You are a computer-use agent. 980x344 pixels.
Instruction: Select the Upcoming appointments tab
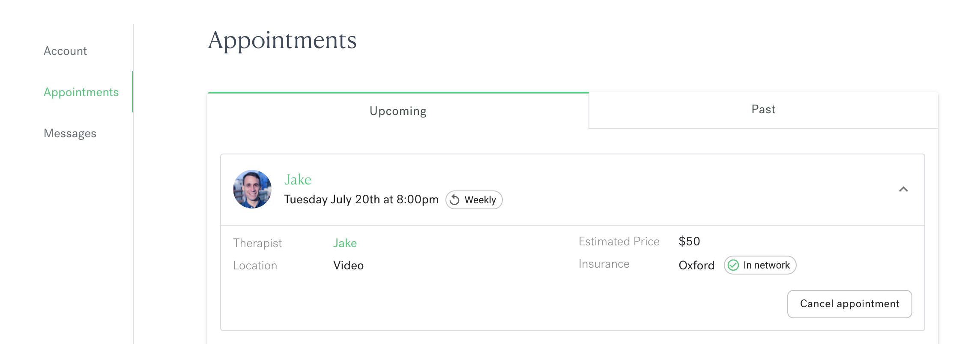[x=398, y=111]
